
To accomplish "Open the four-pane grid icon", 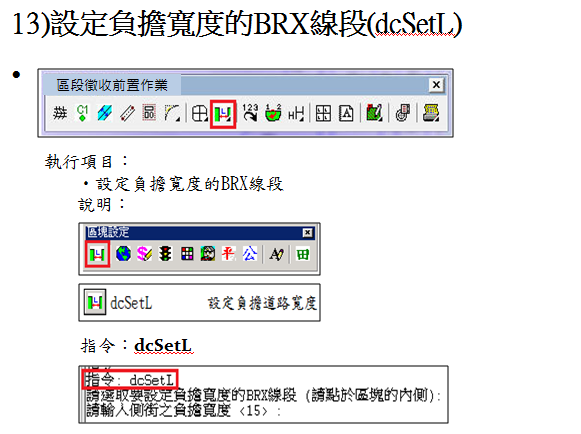I will tap(323, 113).
